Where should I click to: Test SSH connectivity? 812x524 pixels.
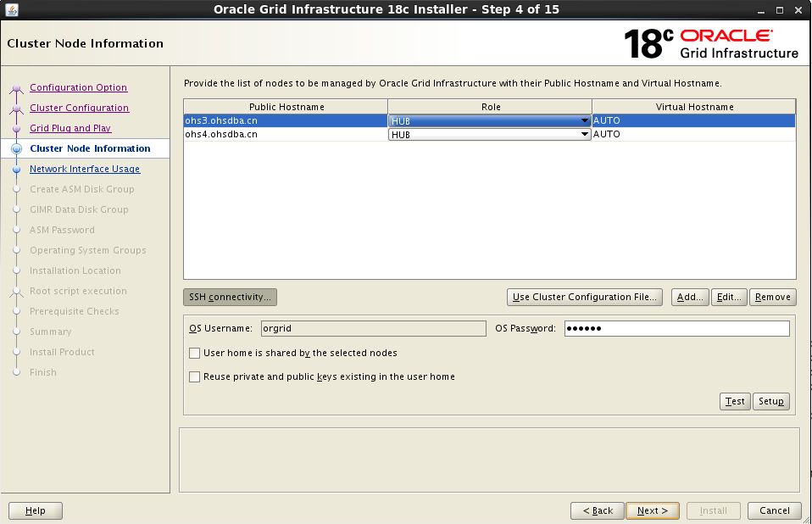point(735,401)
